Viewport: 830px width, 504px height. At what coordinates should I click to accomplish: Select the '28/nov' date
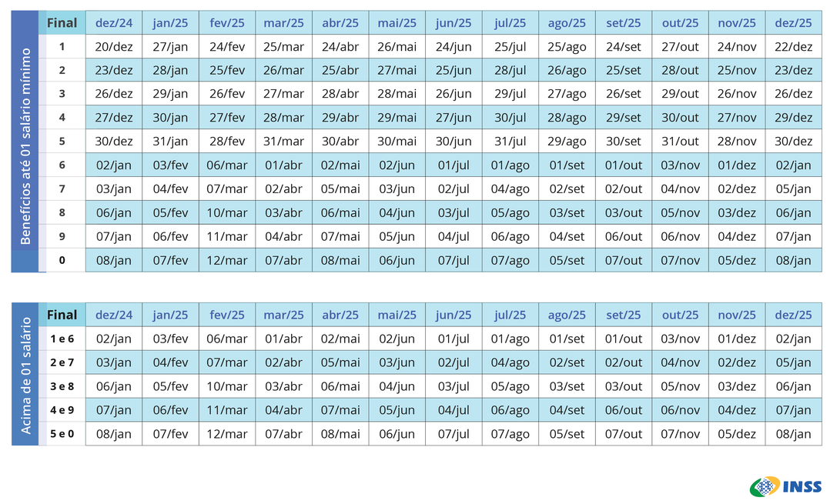737,142
